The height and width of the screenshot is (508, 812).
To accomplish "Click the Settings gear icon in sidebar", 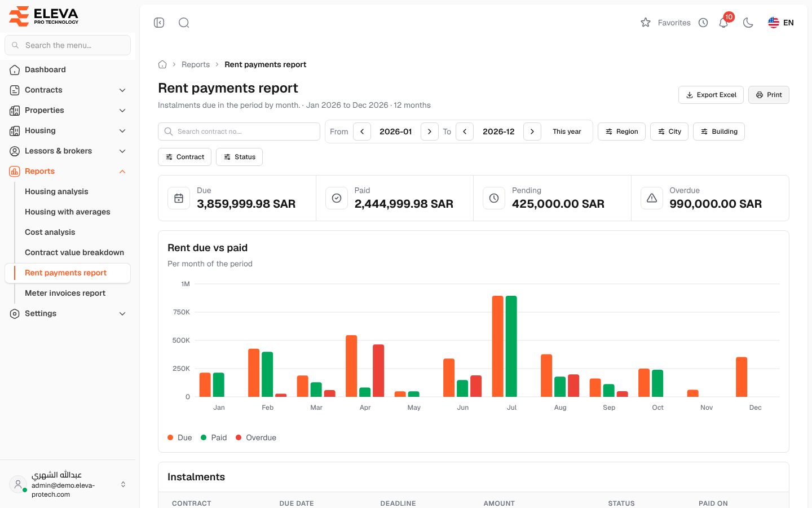I will [15, 314].
